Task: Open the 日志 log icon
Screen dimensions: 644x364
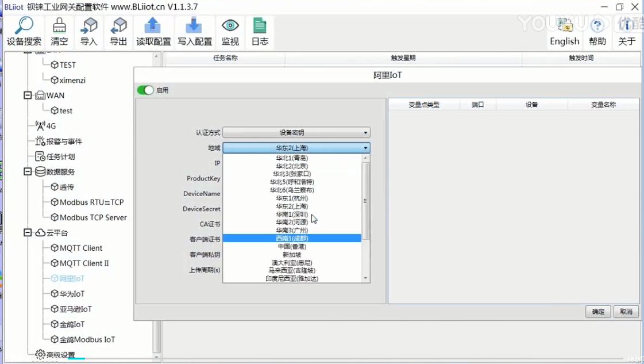Action: 260,26
